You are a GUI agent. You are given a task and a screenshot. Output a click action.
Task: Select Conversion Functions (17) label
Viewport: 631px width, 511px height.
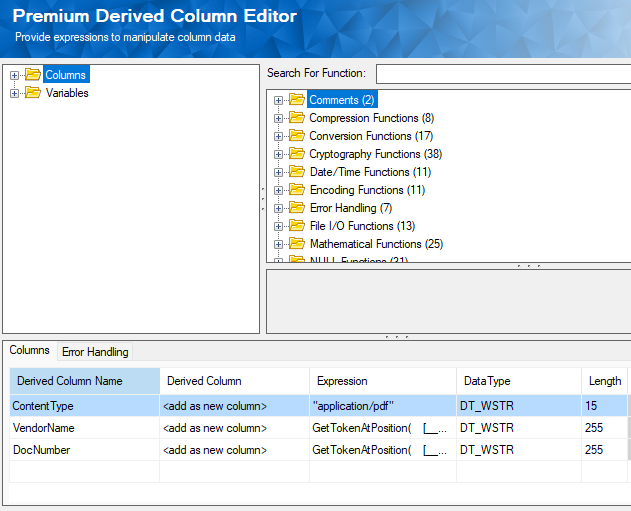click(x=371, y=136)
